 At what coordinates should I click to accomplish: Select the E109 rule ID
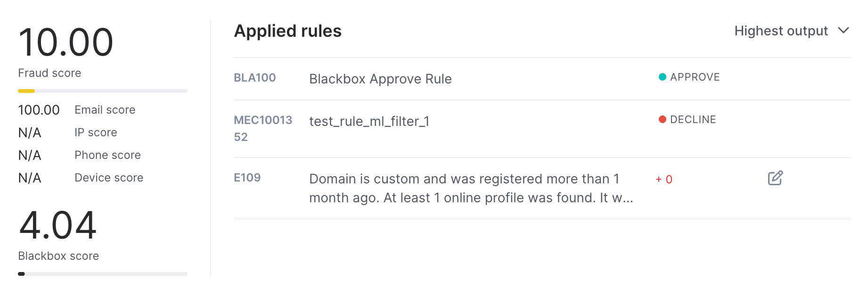click(247, 178)
